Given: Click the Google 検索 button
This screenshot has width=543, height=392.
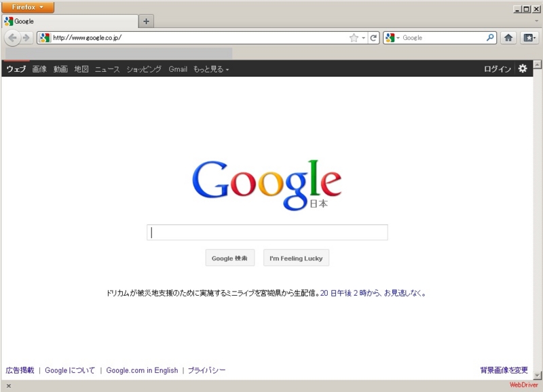Looking at the screenshot, I should [x=229, y=258].
